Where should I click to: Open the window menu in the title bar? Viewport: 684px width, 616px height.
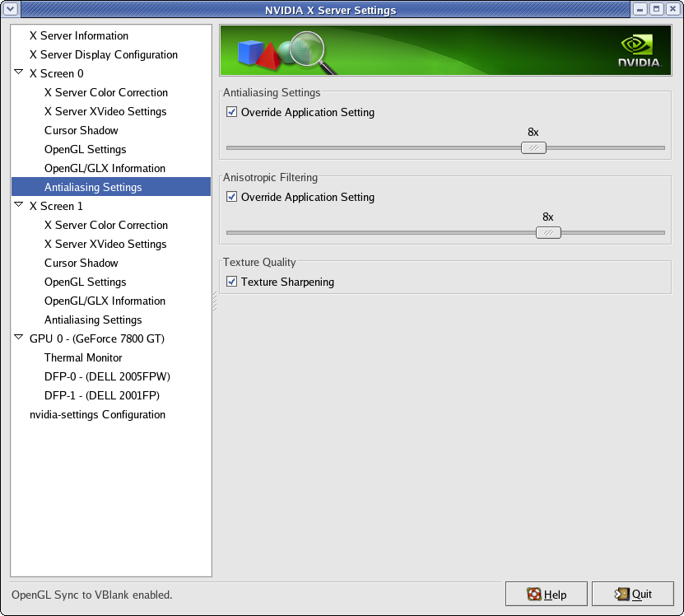(10, 9)
